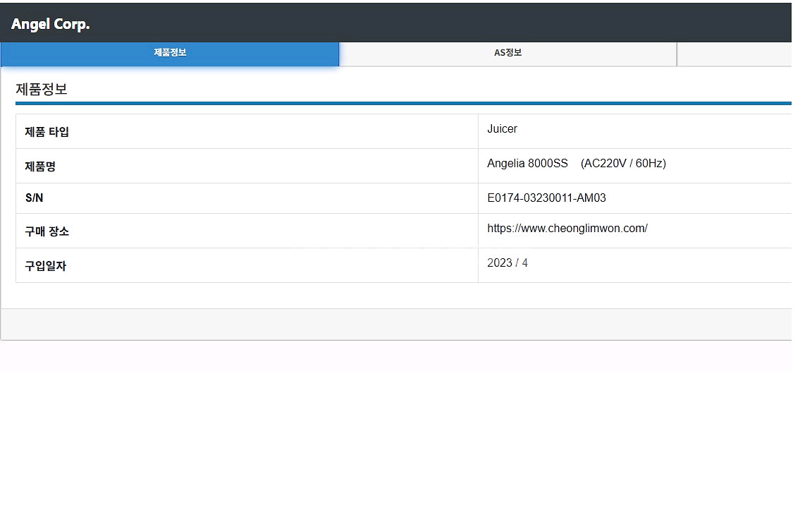This screenshot has width=812, height=508.
Task: Click the Angel Corp. logo
Action: [x=50, y=24]
